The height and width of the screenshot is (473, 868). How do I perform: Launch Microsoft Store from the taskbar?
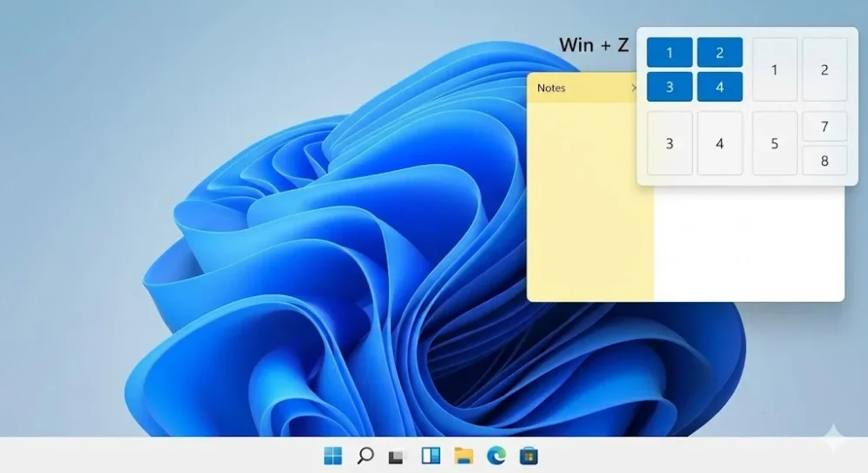pyautogui.click(x=528, y=456)
